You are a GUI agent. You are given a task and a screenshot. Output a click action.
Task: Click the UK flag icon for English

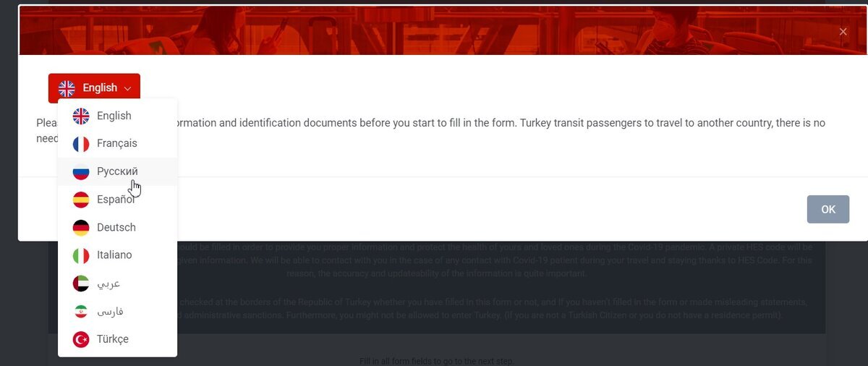point(81,116)
